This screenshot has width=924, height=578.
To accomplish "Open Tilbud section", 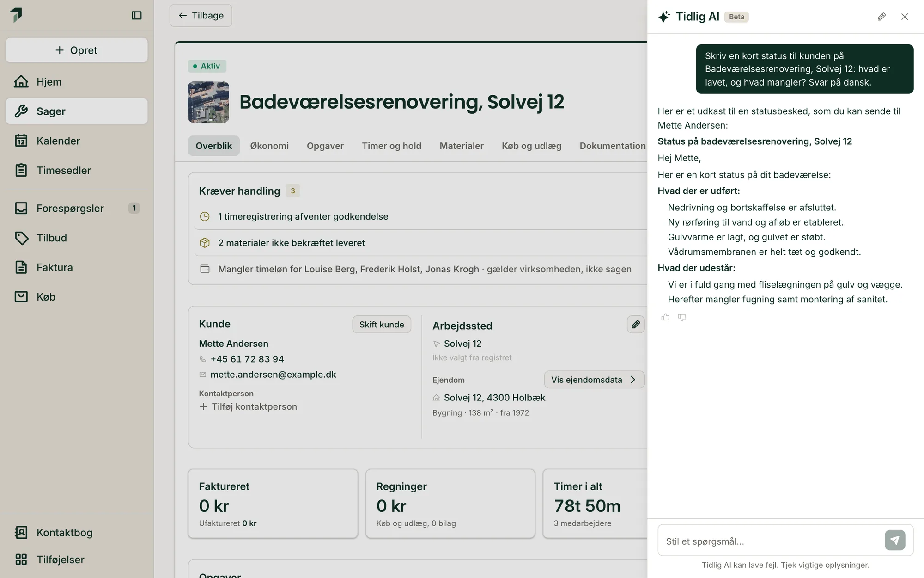I will (x=77, y=238).
